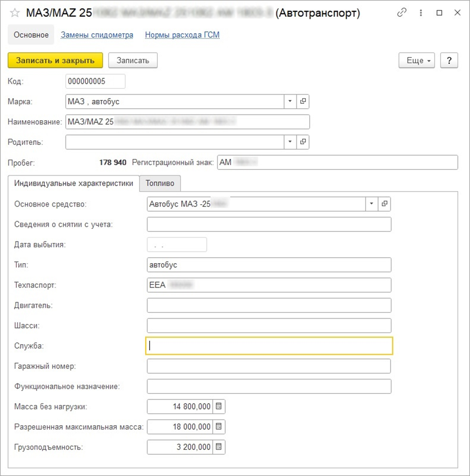
Task: Open the Еще dropdown menu
Action: coord(416,60)
